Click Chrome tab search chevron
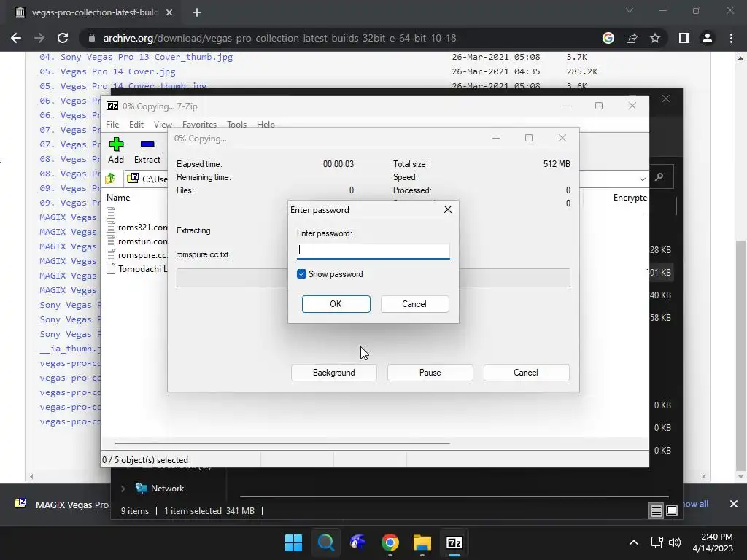747x560 pixels. (x=630, y=10)
